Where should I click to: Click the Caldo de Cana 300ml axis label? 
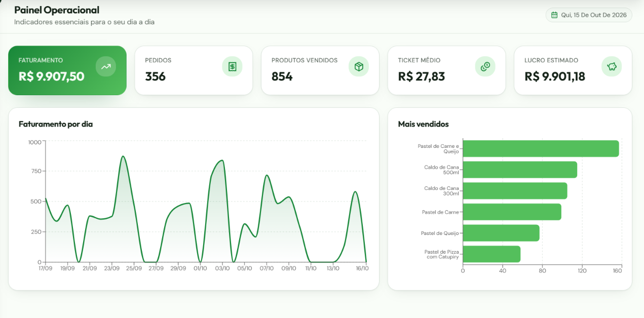tap(441, 191)
